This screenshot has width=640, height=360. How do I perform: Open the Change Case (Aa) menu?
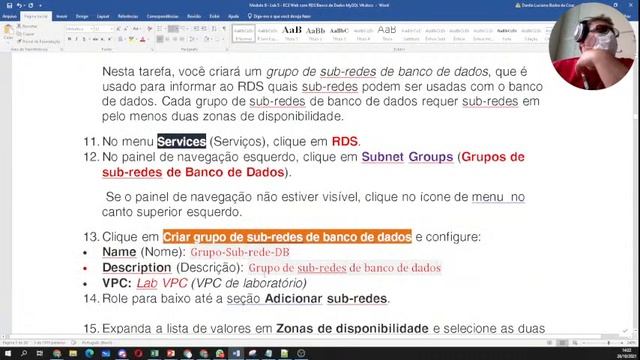click(136, 29)
